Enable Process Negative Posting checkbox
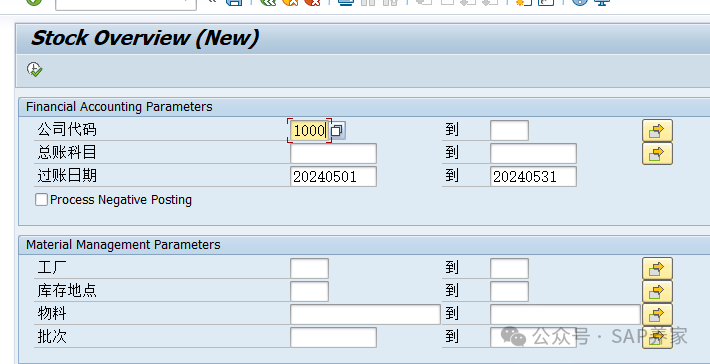This screenshot has width=710, height=364. coord(41,200)
